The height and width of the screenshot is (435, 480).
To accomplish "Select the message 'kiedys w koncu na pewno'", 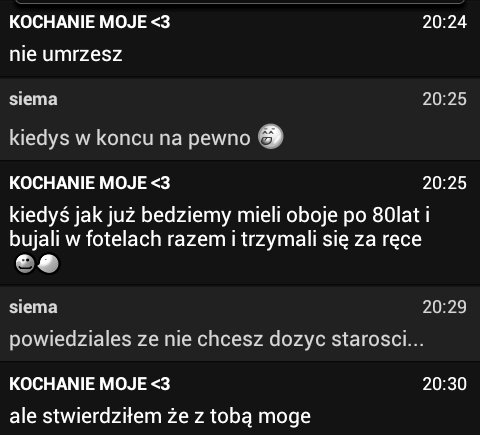I will coord(240,119).
